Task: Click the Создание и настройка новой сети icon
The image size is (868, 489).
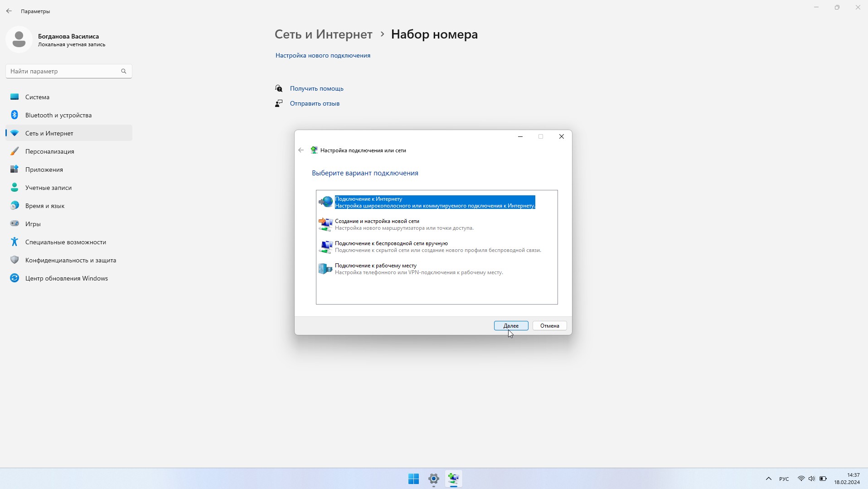Action: [x=325, y=224]
